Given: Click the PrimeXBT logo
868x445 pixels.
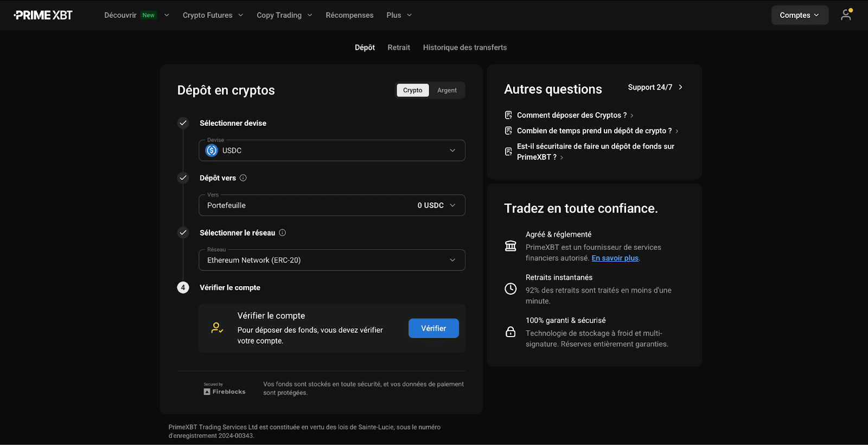Looking at the screenshot, I should click(43, 15).
